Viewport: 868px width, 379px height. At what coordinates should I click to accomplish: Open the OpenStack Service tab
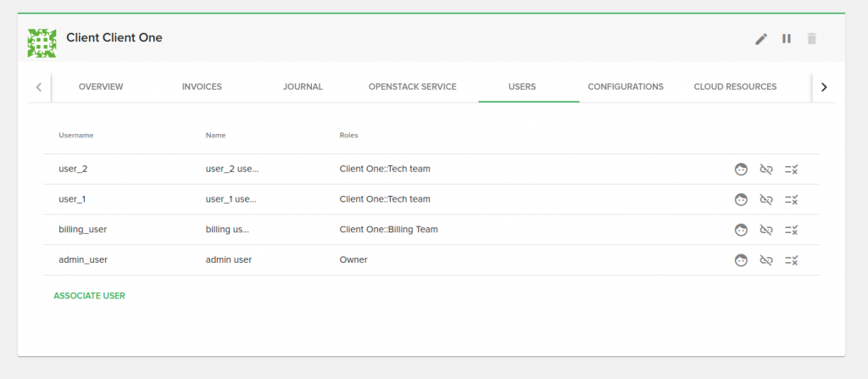pyautogui.click(x=413, y=87)
